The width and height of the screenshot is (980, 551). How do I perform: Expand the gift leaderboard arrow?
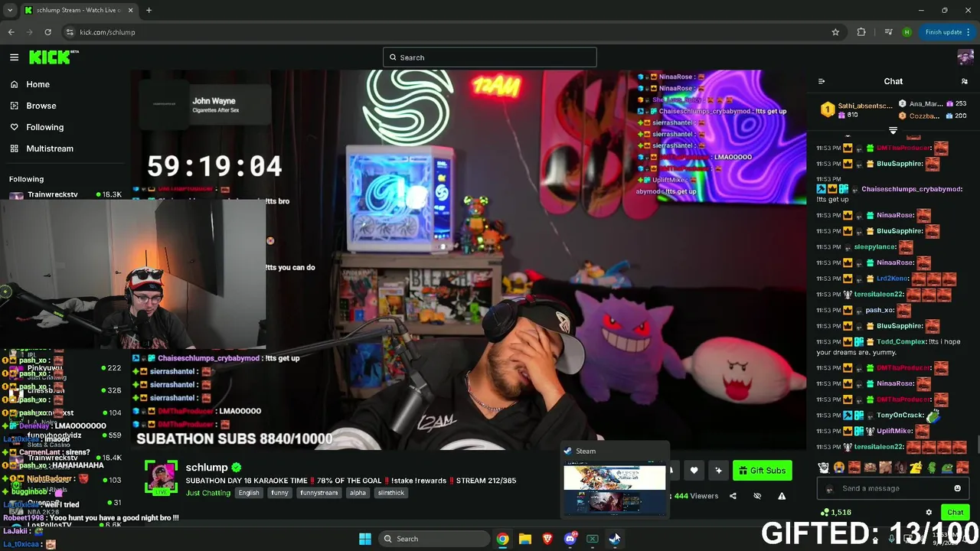(x=893, y=131)
